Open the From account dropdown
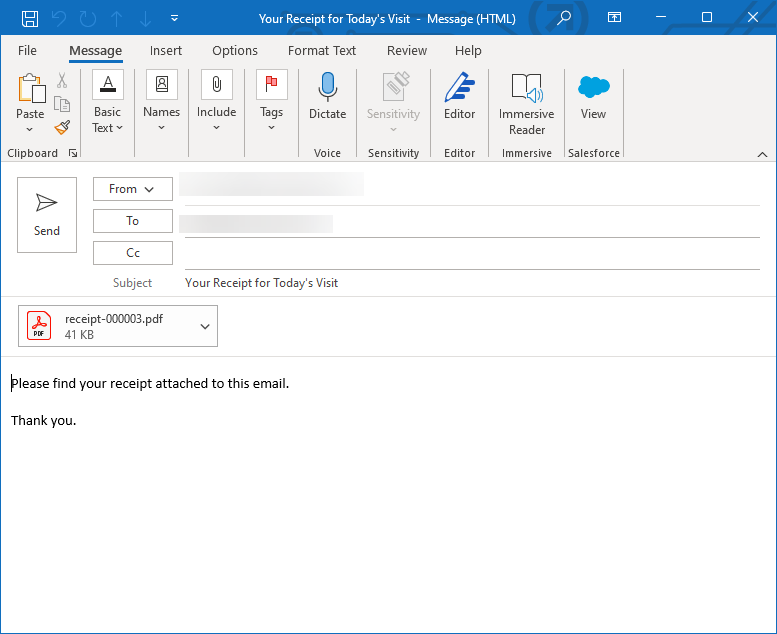Image resolution: width=777 pixels, height=634 pixels. [x=133, y=189]
